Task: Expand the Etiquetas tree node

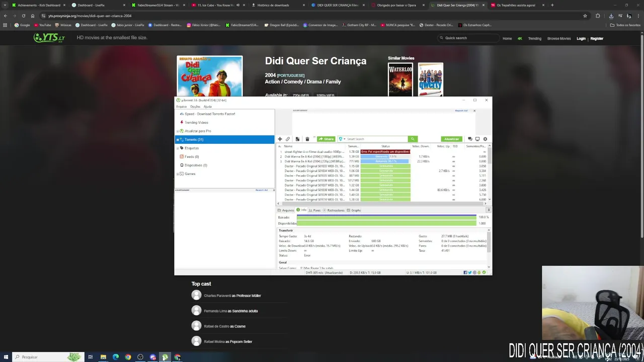Action: click(177, 148)
